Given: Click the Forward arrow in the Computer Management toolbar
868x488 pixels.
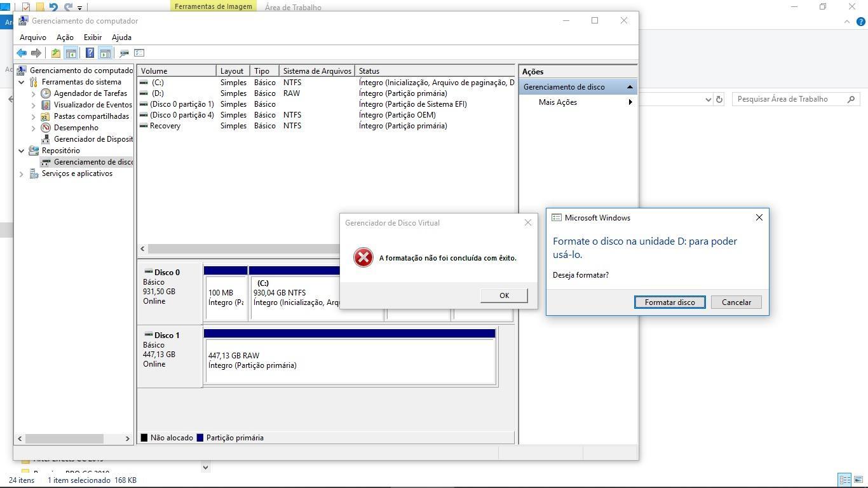Looking at the screenshot, I should pyautogui.click(x=36, y=53).
